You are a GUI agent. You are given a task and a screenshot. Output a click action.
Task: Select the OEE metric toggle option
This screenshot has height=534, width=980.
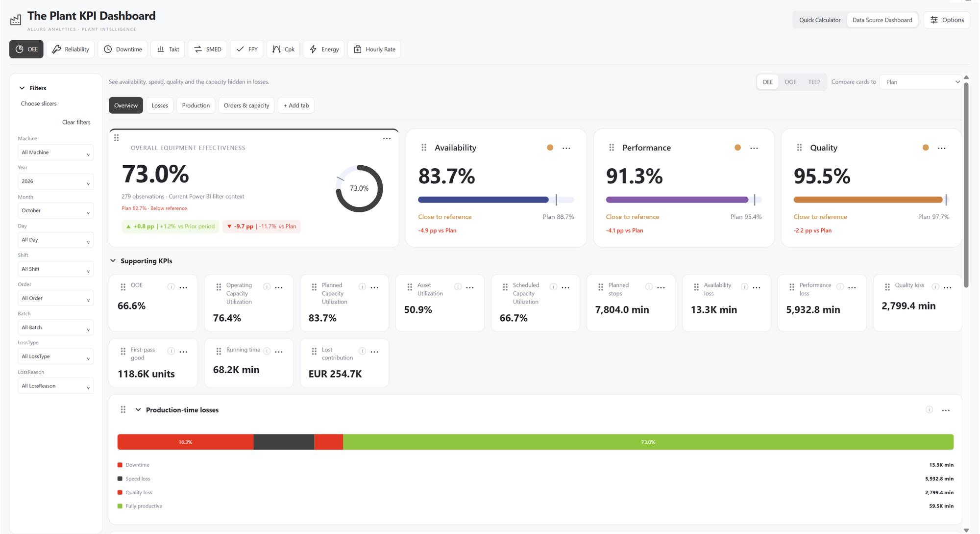tap(767, 82)
